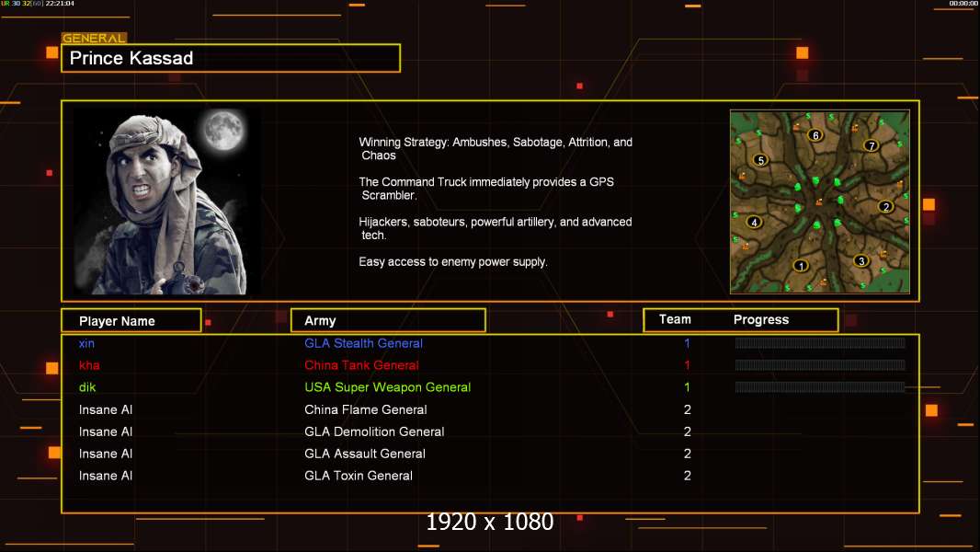Click the GENERAL label tag
The height and width of the screenshot is (552, 980).
click(94, 38)
